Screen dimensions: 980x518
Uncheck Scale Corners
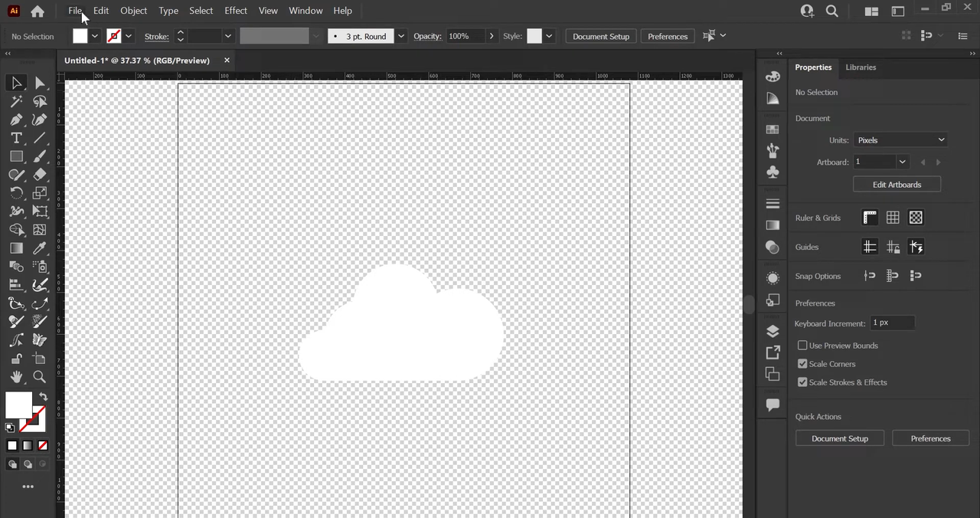pos(802,364)
